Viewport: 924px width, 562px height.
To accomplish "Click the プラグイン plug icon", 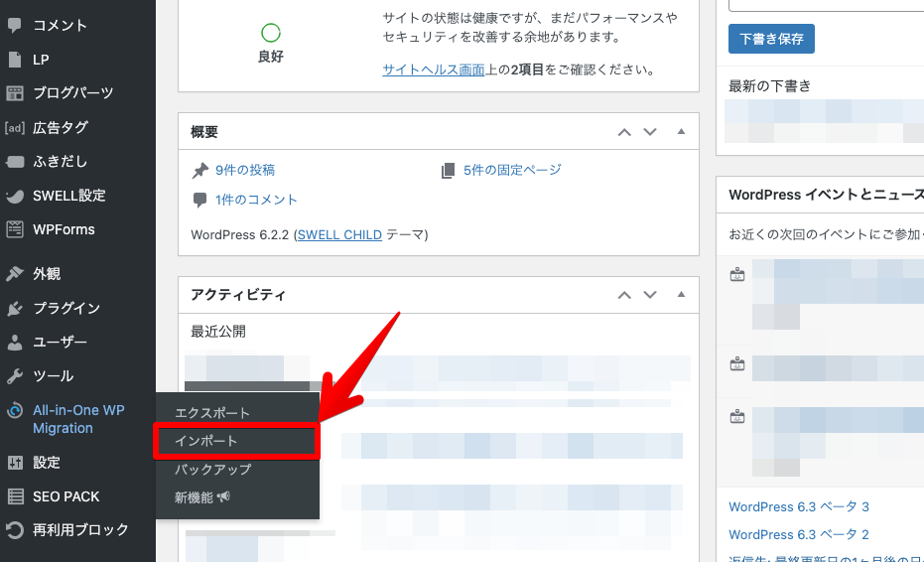I will click(15, 308).
